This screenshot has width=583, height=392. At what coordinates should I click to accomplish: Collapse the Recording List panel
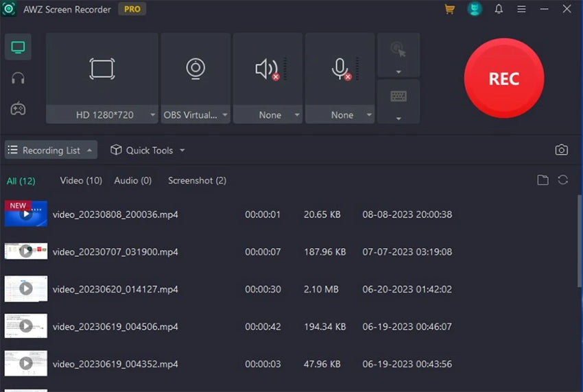pos(51,150)
